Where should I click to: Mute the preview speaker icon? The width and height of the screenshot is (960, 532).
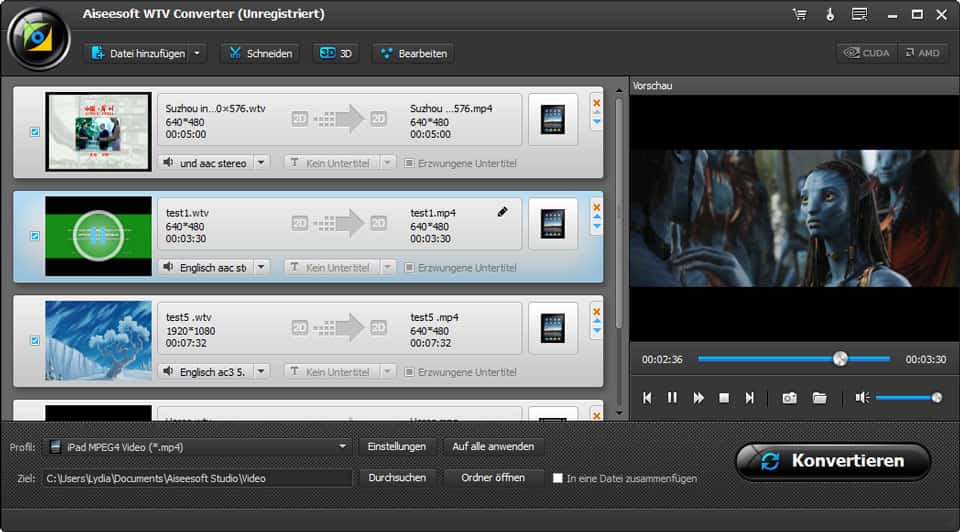(862, 398)
